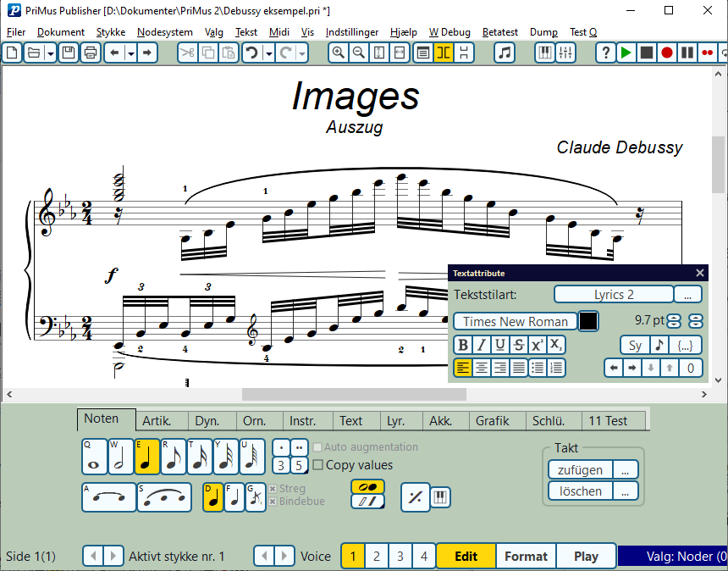Viewport: 728px width, 571px height.
Task: Select the grace note button (G)
Action: point(256,497)
